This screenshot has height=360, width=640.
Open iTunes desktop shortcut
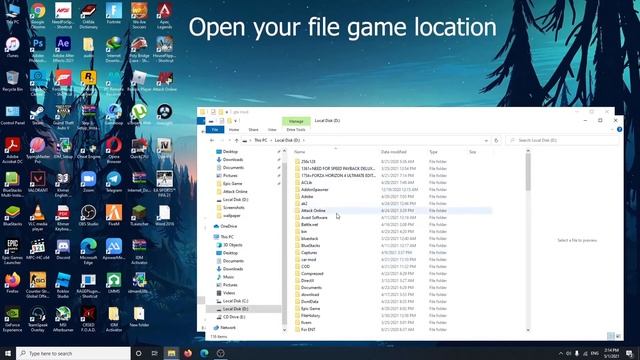click(x=13, y=47)
